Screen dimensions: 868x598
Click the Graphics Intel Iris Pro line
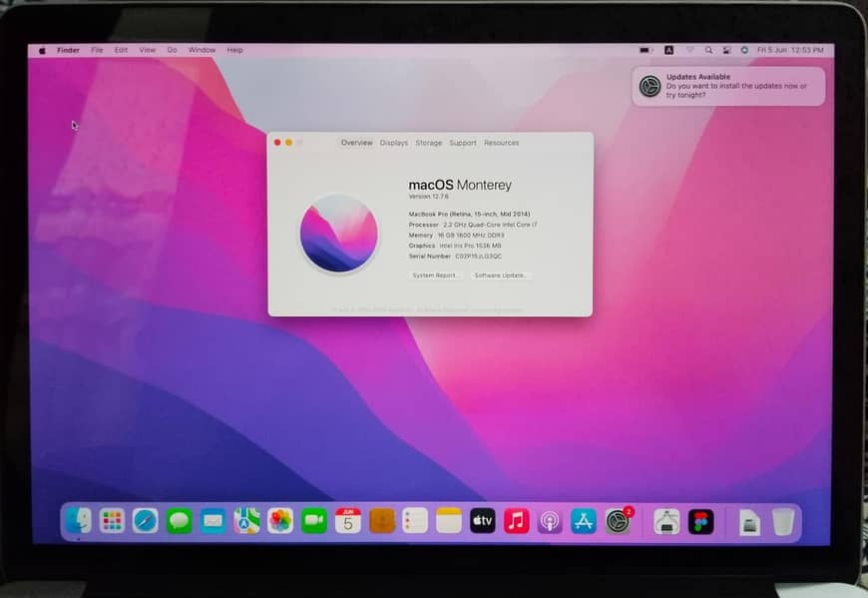click(x=455, y=246)
